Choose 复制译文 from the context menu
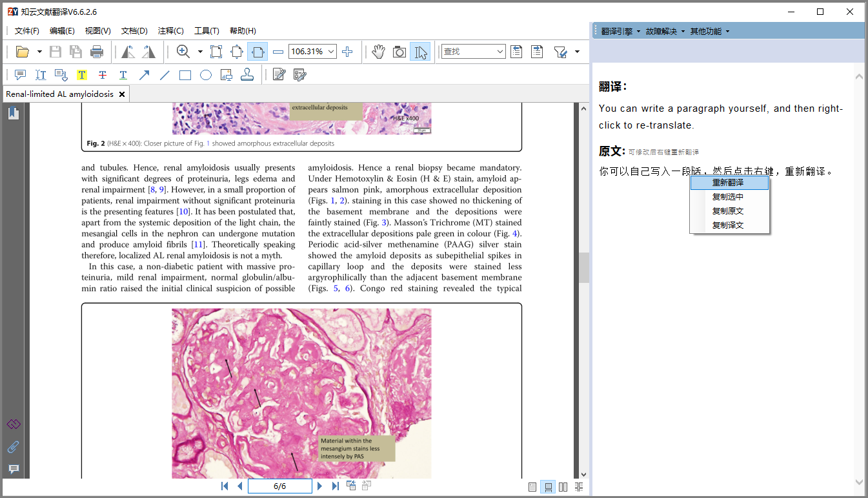Image resolution: width=868 pixels, height=498 pixels. 729,225
